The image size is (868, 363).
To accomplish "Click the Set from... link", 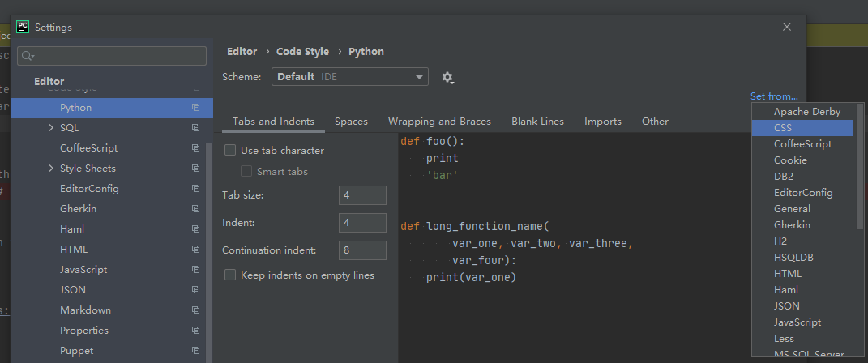I will (774, 96).
